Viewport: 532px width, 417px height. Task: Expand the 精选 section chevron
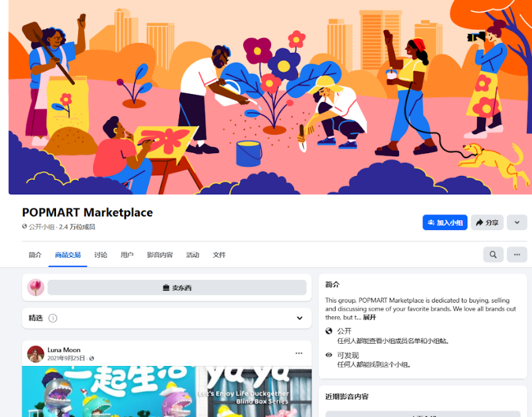pos(300,318)
